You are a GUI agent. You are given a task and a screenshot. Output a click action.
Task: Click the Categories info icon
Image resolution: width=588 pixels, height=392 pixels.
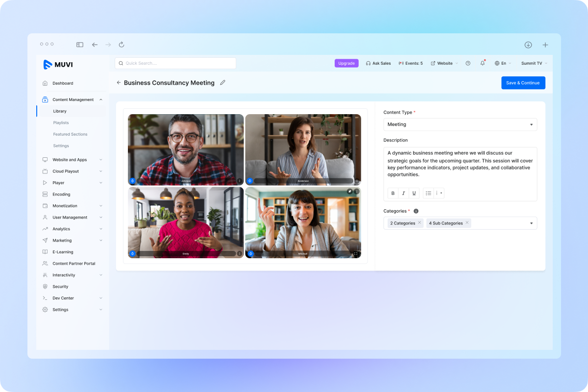click(x=416, y=211)
